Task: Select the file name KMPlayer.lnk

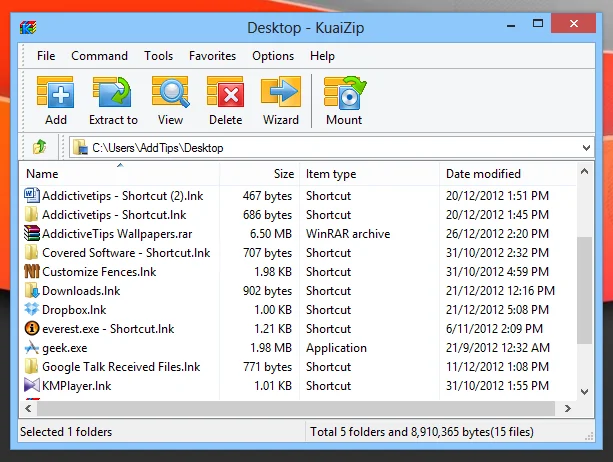Action: [77, 386]
